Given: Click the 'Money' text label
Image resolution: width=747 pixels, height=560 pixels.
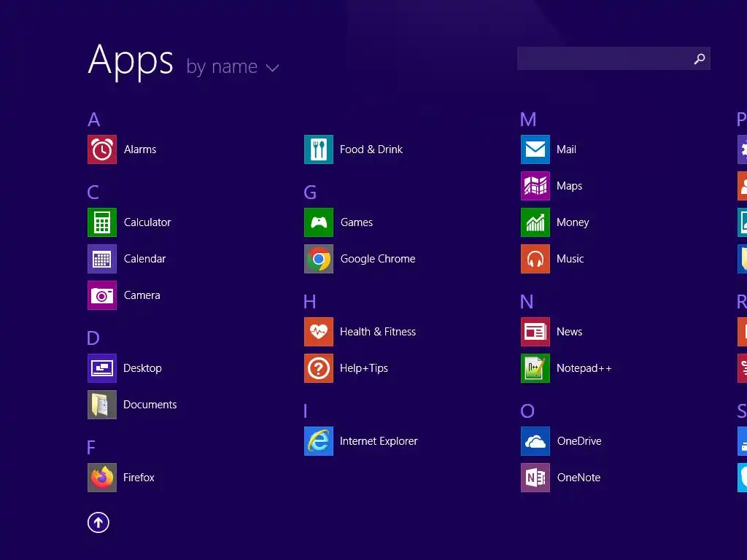Looking at the screenshot, I should [x=573, y=222].
